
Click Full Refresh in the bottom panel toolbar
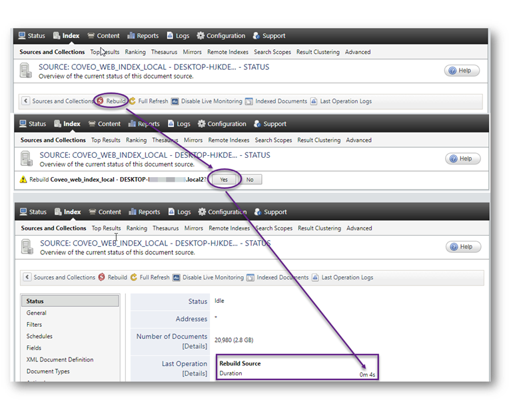tap(151, 278)
